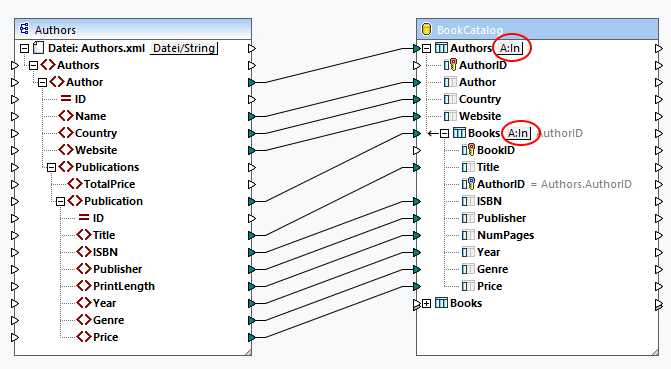Screen dimensions: 671x369
Task: Click the attribute icon of ID under Author
Action: 65,99
